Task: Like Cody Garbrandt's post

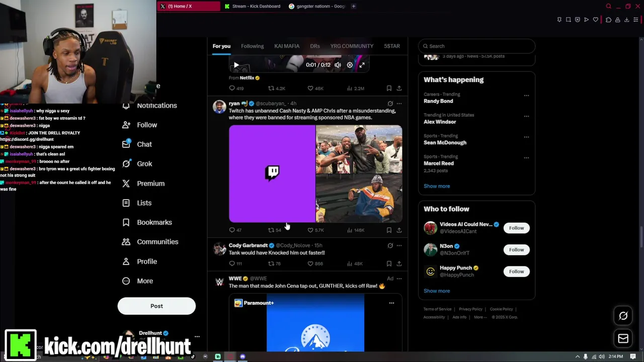Action: [315, 263]
